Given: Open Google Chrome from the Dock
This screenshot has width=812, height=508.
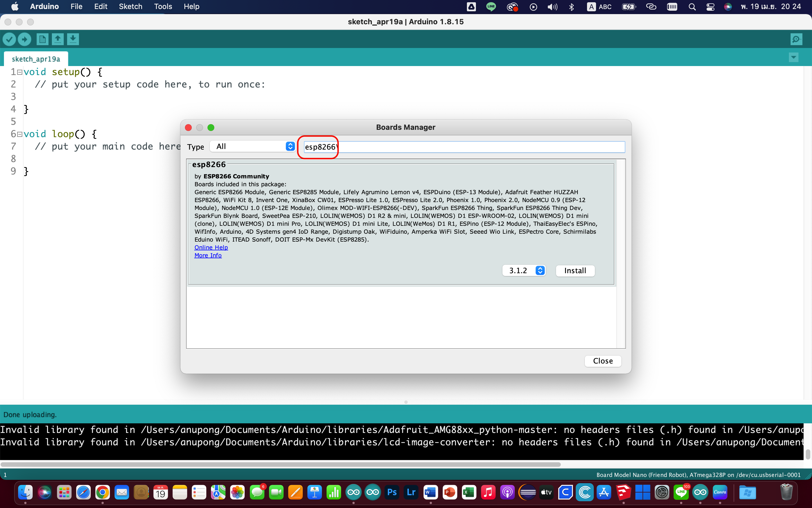Looking at the screenshot, I should tap(102, 492).
